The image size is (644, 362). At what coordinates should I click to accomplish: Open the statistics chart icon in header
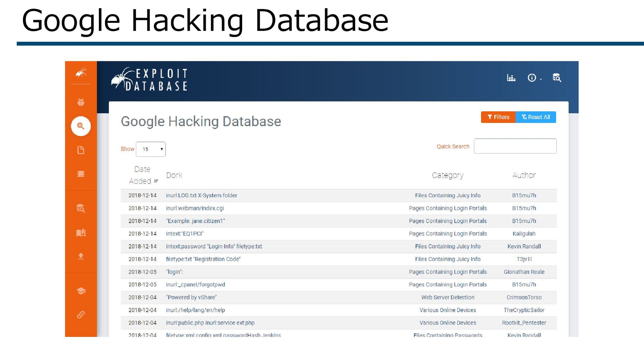click(511, 78)
